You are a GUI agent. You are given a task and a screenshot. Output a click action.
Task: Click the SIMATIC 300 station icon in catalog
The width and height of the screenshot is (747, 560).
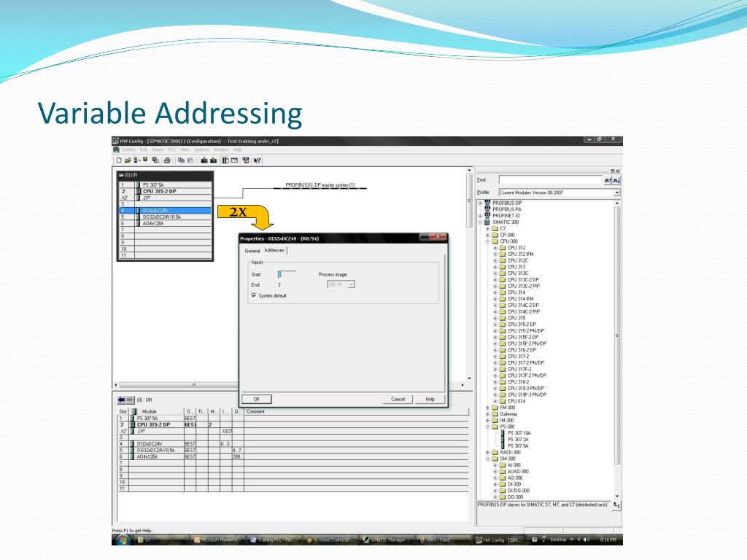click(487, 222)
